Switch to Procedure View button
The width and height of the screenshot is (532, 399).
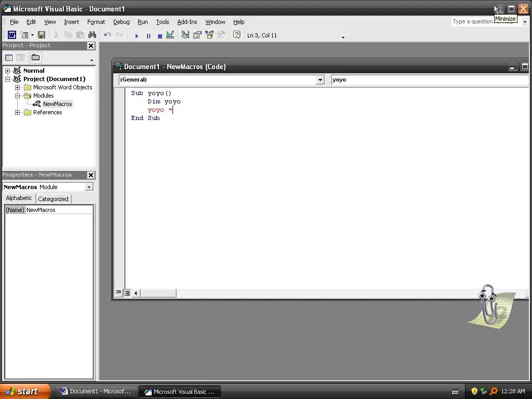pyautogui.click(x=118, y=292)
